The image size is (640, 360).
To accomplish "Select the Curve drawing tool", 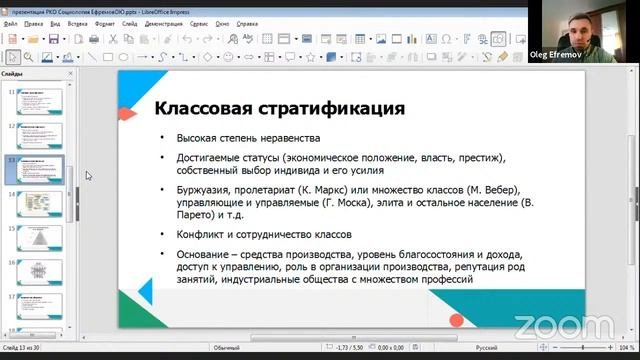I will click(163, 57).
